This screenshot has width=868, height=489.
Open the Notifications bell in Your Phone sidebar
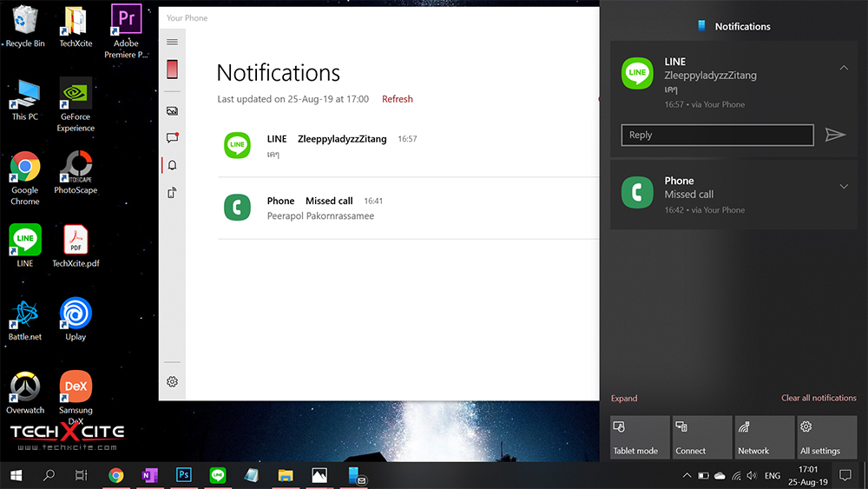[x=172, y=165]
